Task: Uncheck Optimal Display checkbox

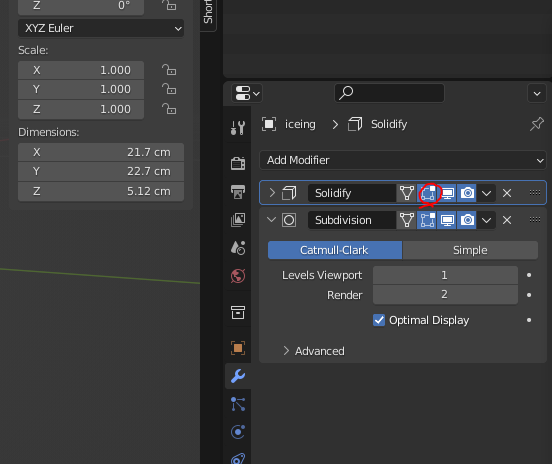Action: 379,320
